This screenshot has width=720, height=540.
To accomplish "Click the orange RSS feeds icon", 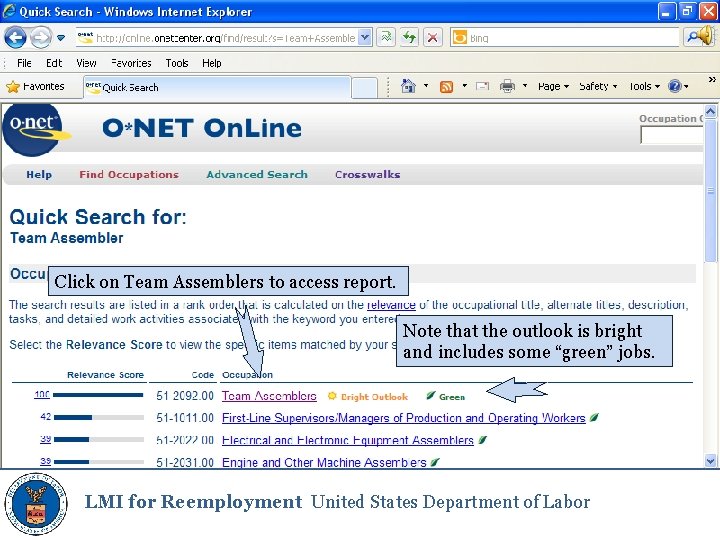I will point(446,86).
